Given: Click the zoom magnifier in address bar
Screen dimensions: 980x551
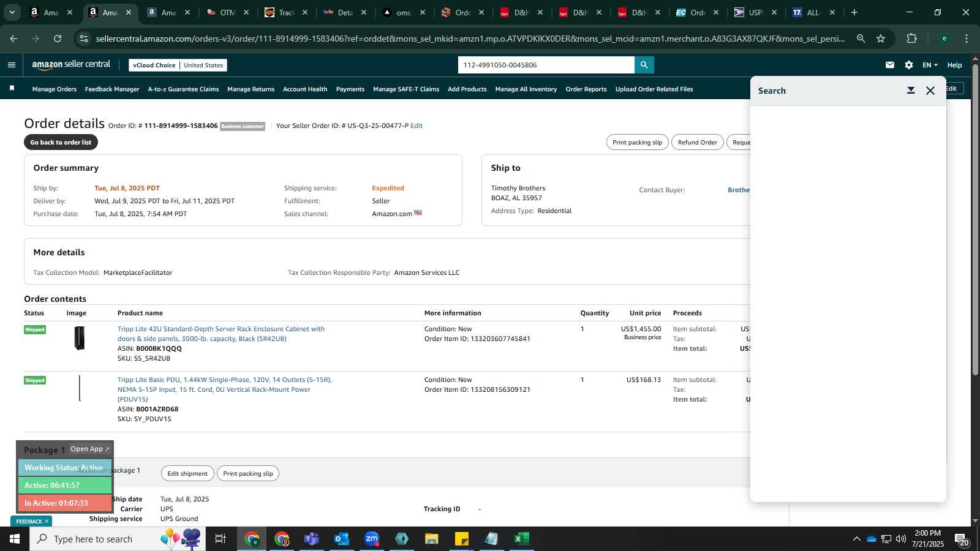Looking at the screenshot, I should tap(861, 39).
